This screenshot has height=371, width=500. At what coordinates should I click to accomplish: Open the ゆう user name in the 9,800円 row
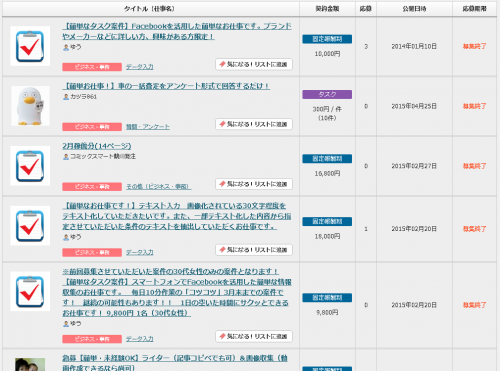point(76,324)
